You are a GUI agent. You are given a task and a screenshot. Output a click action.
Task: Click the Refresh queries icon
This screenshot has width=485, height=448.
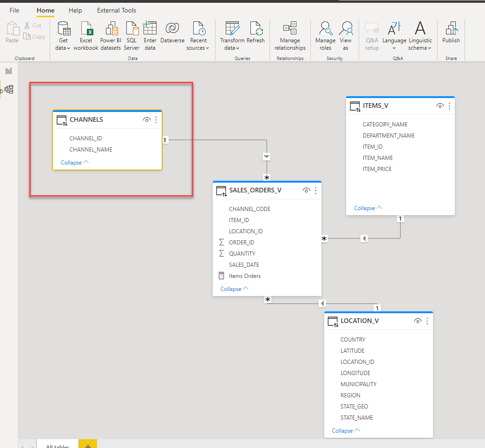point(256,29)
